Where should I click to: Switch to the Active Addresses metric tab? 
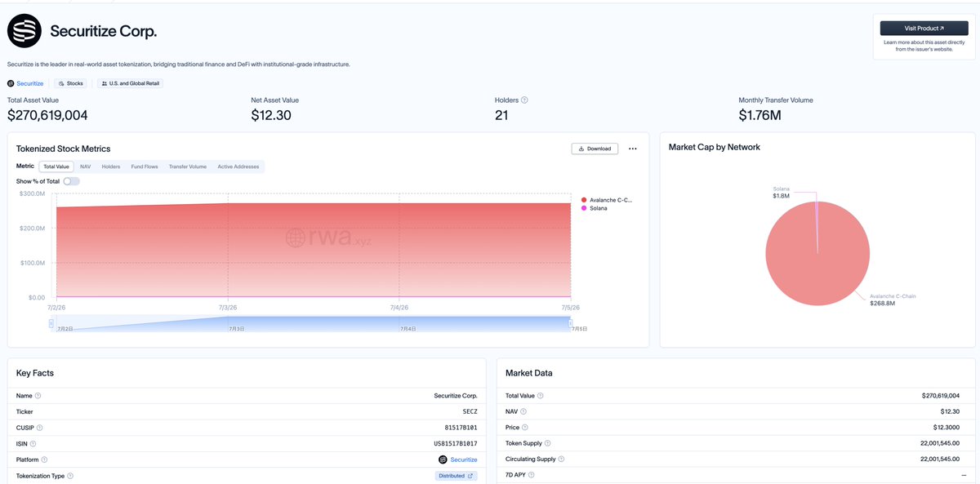[238, 167]
